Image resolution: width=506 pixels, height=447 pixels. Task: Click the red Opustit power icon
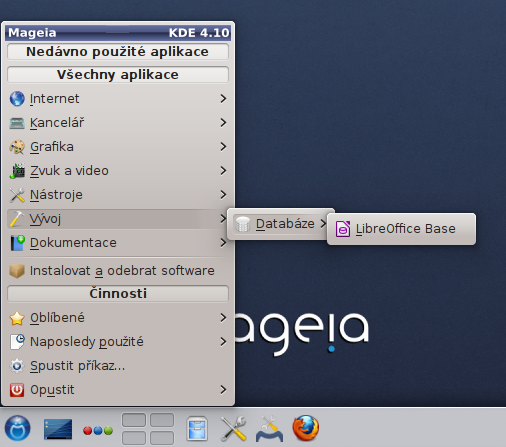point(17,390)
